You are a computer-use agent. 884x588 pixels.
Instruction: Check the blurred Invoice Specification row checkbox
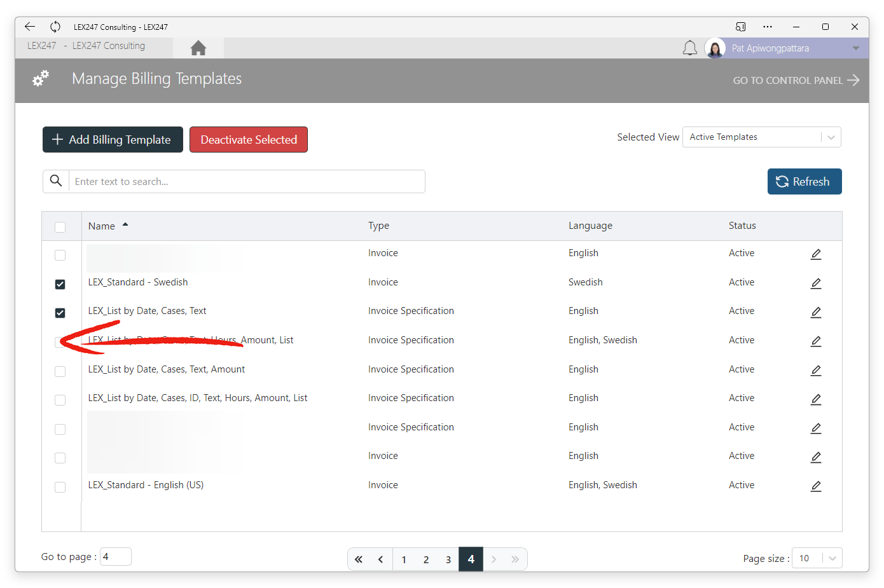[60, 429]
